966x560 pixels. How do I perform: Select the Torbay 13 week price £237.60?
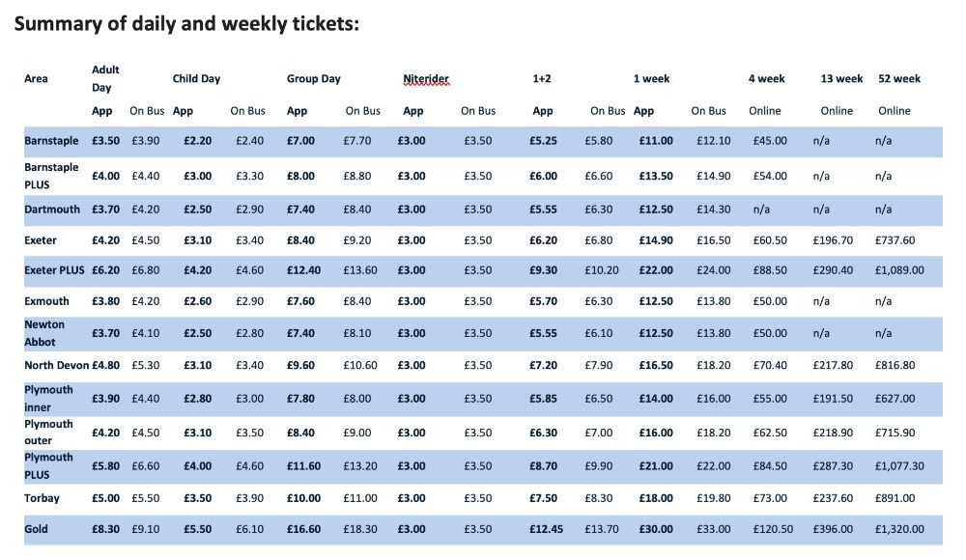coord(833,498)
